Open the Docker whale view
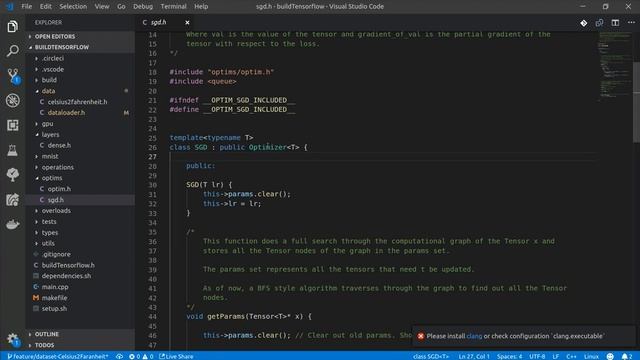This screenshot has height=360, width=640. pyautogui.click(x=12, y=224)
